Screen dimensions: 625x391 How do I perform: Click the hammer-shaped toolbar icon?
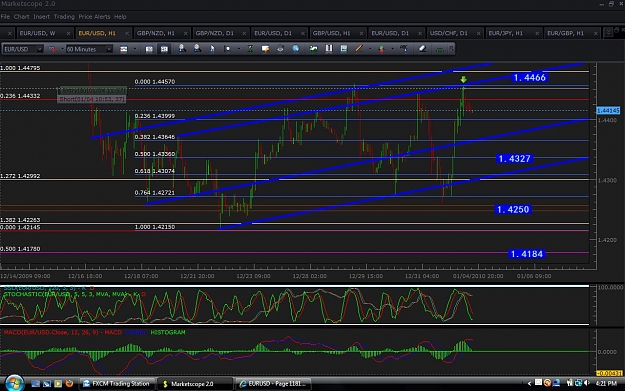tap(404, 49)
